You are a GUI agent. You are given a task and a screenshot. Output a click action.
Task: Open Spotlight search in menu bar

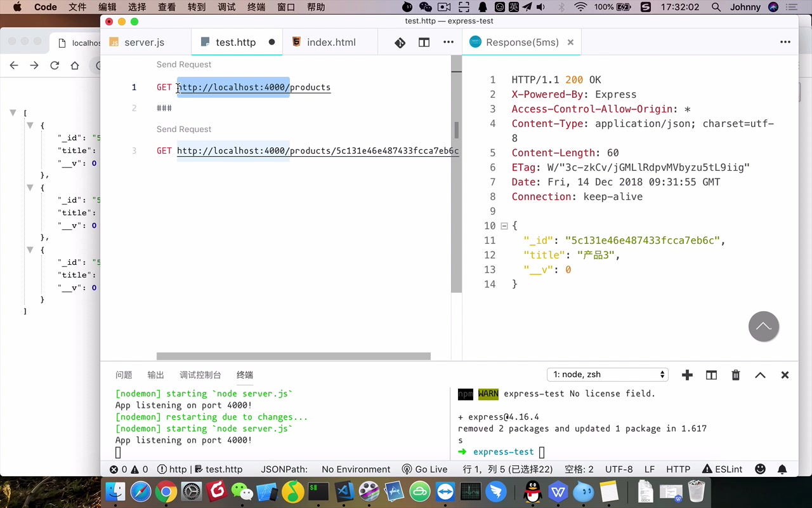point(716,7)
